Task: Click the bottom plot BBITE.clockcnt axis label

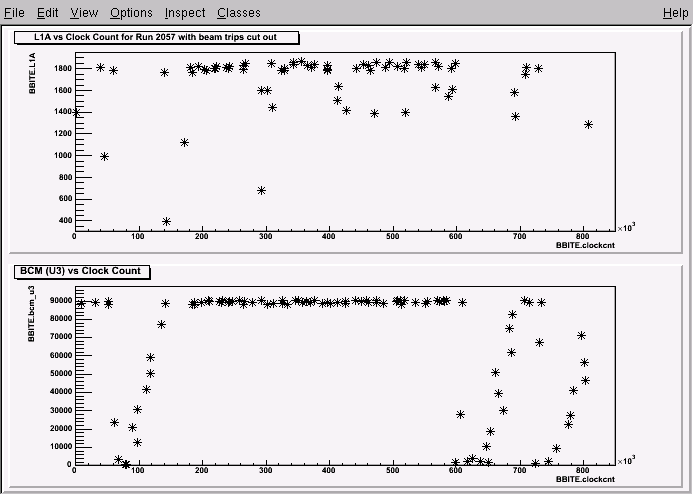Action: (x=585, y=479)
